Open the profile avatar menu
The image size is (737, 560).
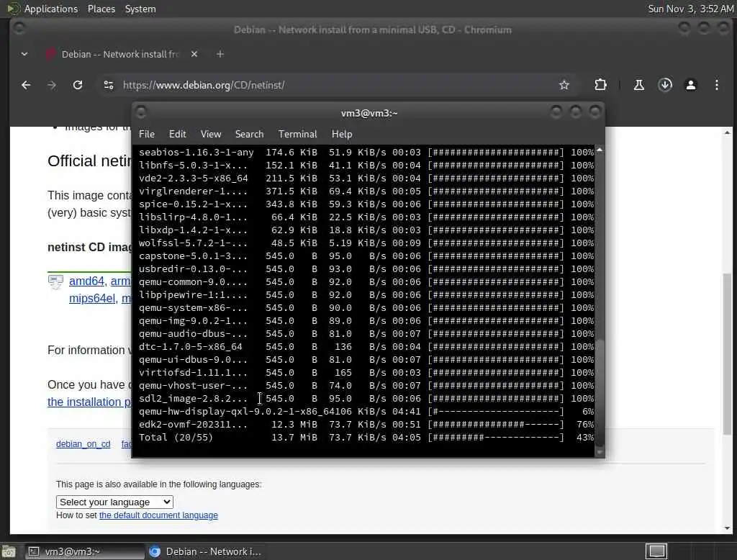690,85
